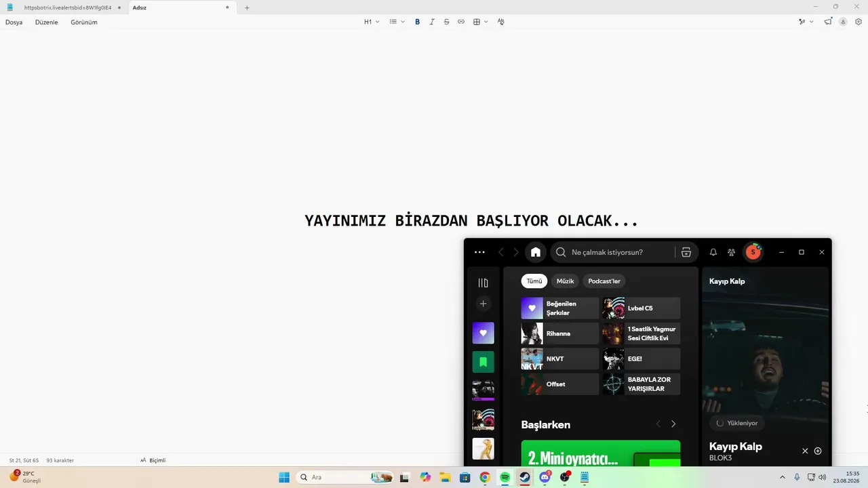The height and width of the screenshot is (488, 868).
Task: Show previous items in Başlarken section
Action: click(658, 424)
